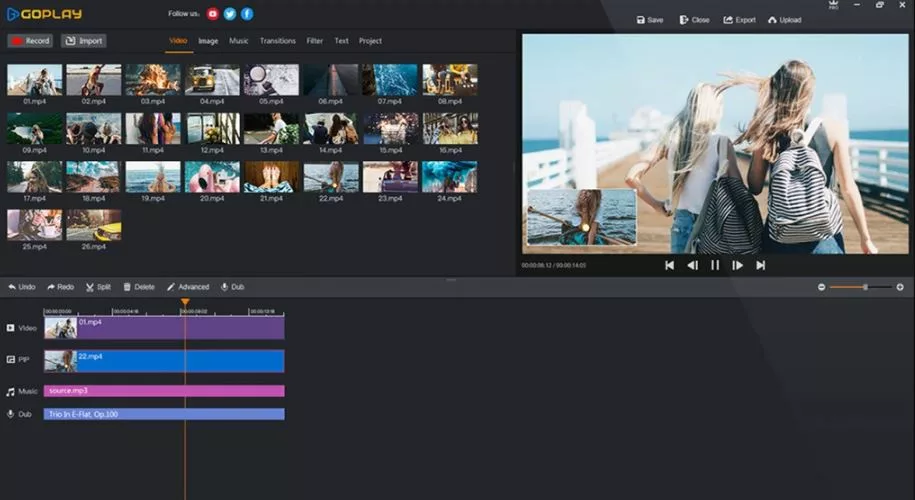
Task: Select thumbnail 04.mp4 yellow car clip
Action: (x=212, y=80)
